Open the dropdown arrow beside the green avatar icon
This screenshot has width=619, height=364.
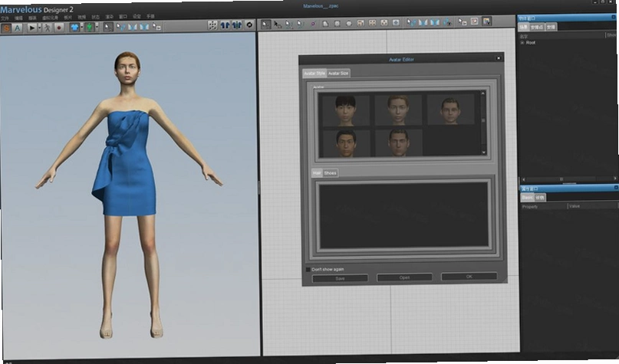pyautogui.click(x=97, y=28)
